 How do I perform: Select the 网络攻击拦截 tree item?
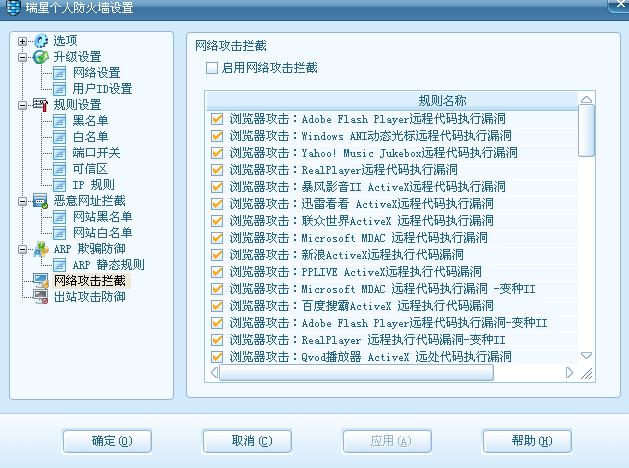click(90, 281)
